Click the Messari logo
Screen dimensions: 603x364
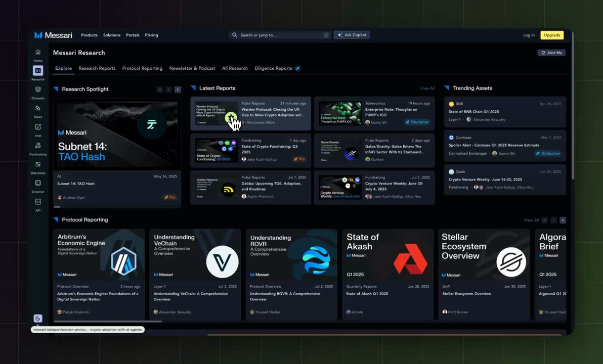[x=54, y=35]
